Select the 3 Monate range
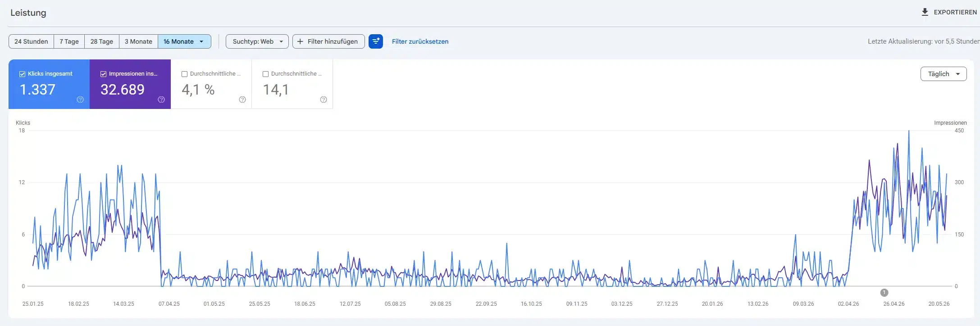The width and height of the screenshot is (980, 326). (x=138, y=41)
